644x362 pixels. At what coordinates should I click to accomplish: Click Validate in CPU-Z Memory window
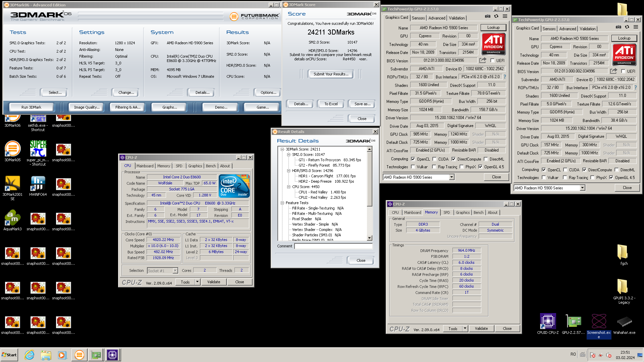tap(481, 328)
